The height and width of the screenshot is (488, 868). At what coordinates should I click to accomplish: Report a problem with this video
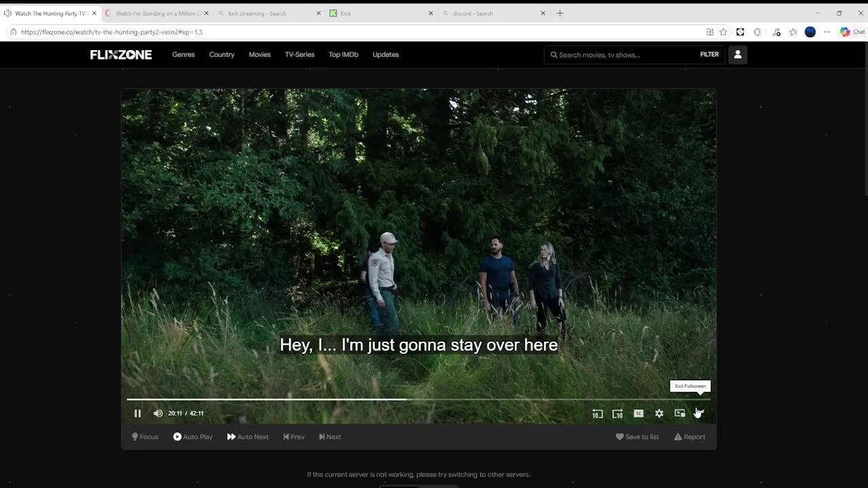pos(690,437)
